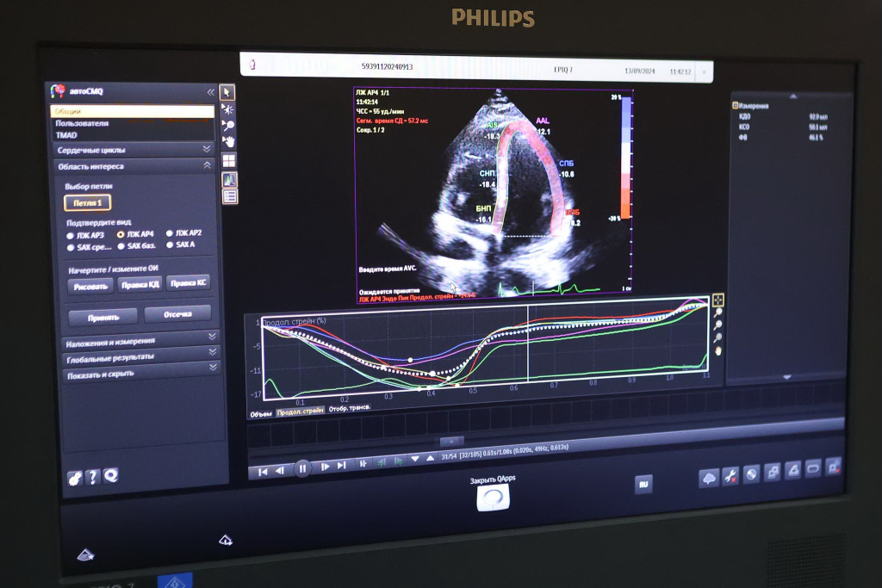
Task: Click the Рисовать button
Action: (x=90, y=286)
